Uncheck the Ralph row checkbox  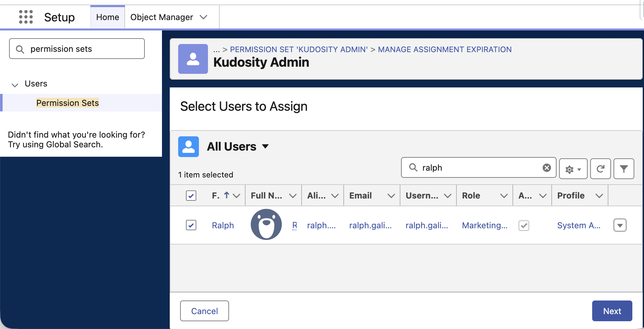point(191,225)
